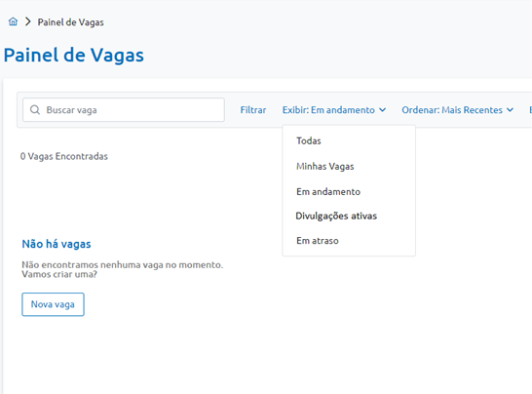532x394 pixels.
Task: Focus the Buscar vaga search field
Action: click(124, 109)
